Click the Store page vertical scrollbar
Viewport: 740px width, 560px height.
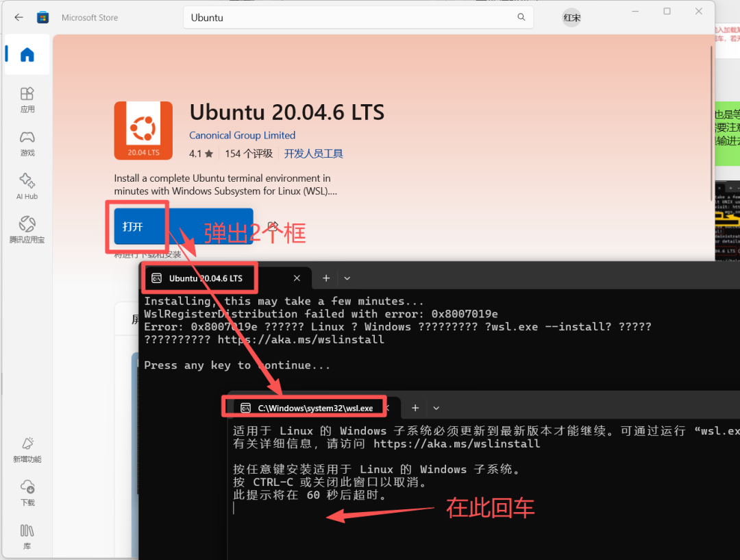point(711,123)
